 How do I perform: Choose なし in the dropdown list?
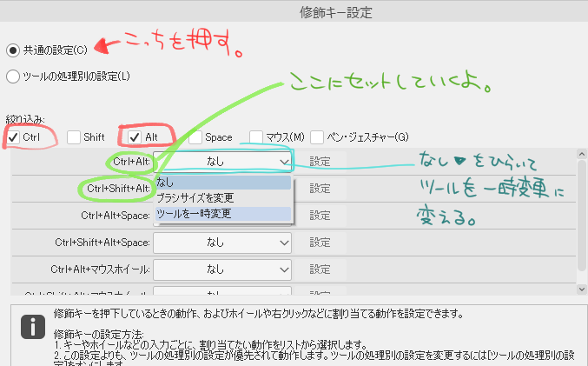pos(223,183)
